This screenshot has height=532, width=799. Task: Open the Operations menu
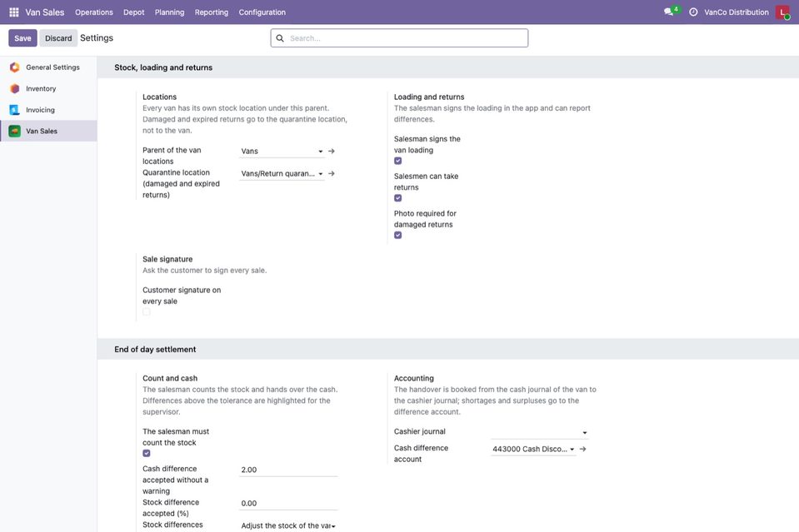pyautogui.click(x=94, y=12)
